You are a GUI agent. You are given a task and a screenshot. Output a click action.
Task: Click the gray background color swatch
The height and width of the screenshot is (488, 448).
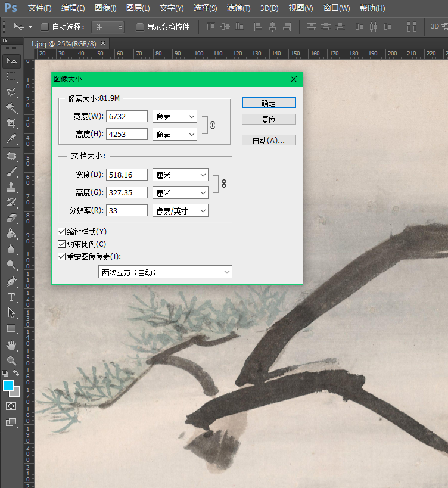point(16,393)
